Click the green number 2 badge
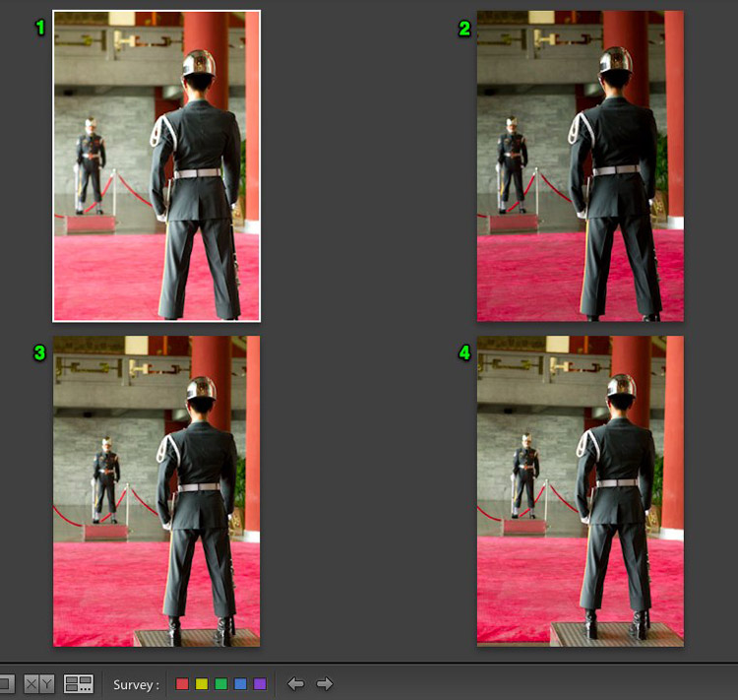This screenshot has height=700, width=738. 464,29
